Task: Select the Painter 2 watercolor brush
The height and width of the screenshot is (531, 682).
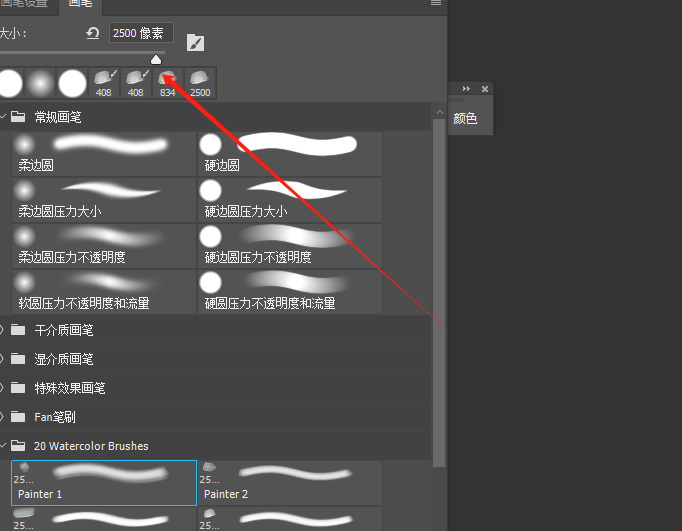Action: (290, 483)
